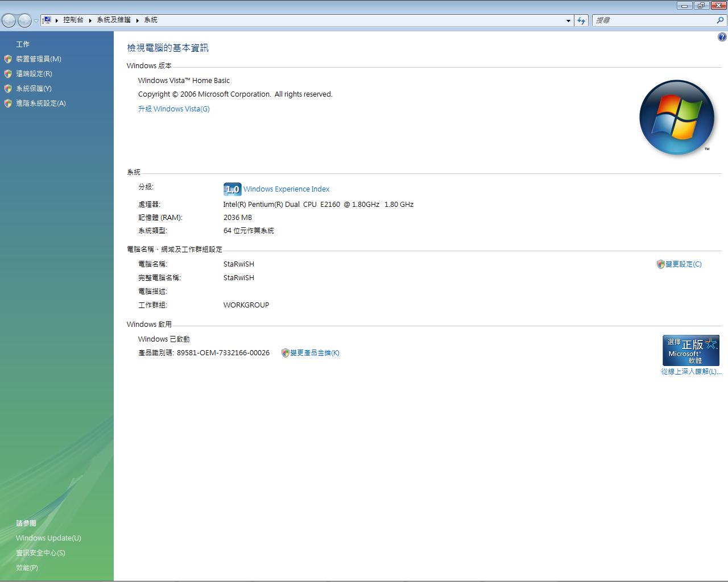Open help with the blue question mark icon

(x=722, y=38)
